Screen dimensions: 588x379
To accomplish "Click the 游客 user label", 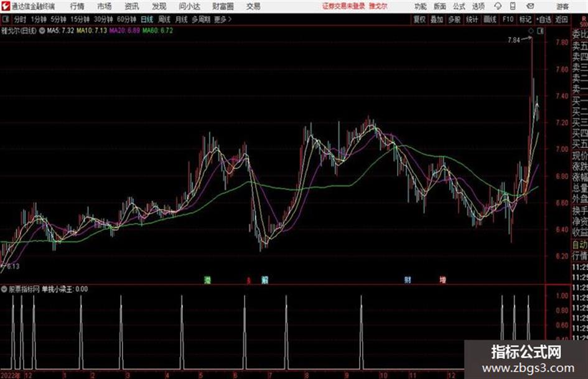I will tap(562, 6).
